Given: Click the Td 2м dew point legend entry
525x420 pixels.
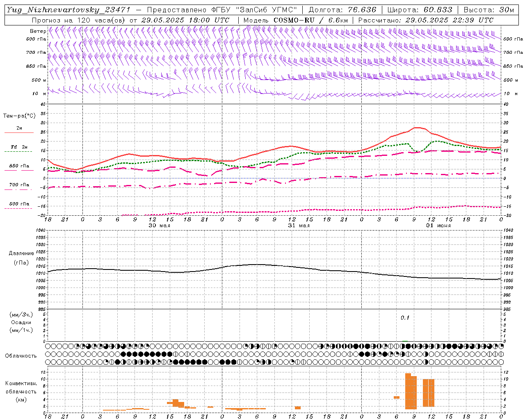Looking at the screenshot, I should 19,147.
